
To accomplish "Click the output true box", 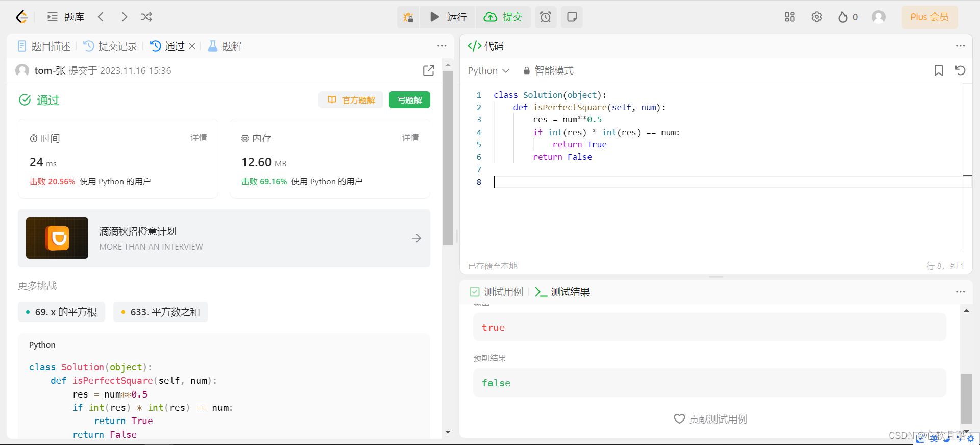I will 709,327.
